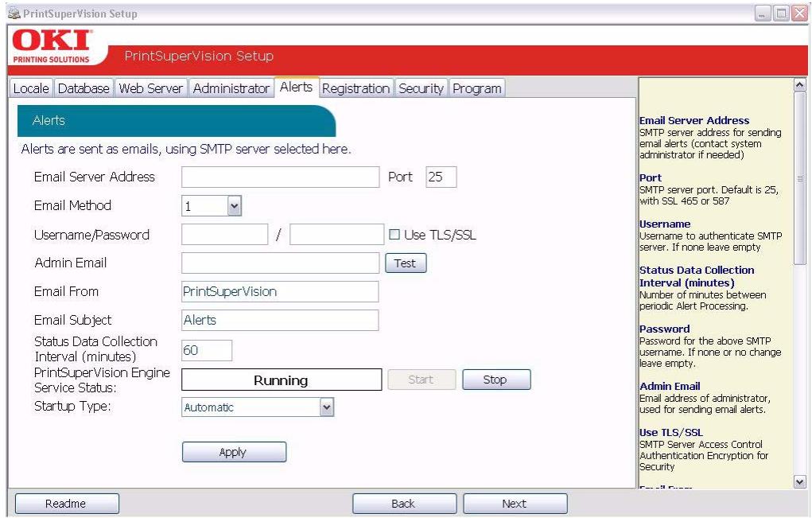Screen dimensions: 812x518
Task: Close the PrintSuperVision Setup window
Action: point(799,14)
